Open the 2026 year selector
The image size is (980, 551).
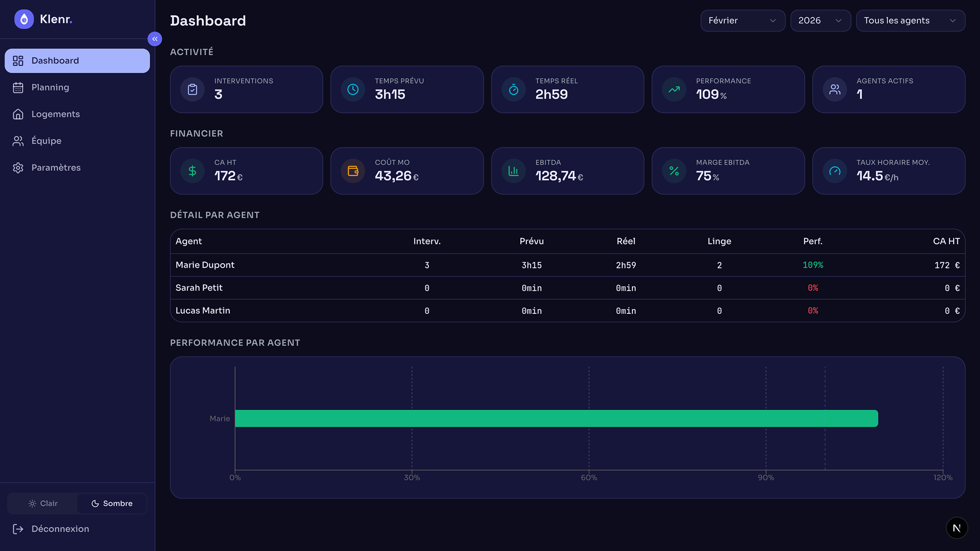click(820, 20)
